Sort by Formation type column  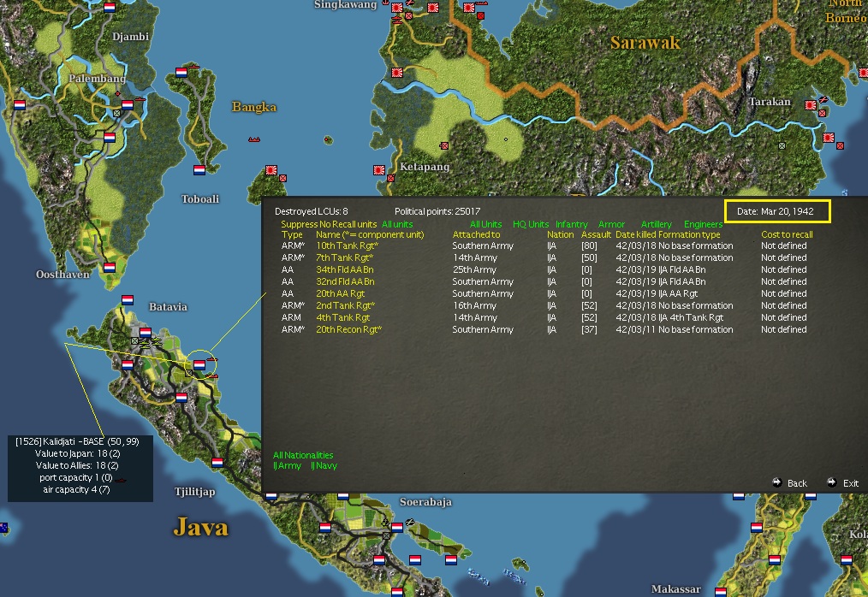689,234
